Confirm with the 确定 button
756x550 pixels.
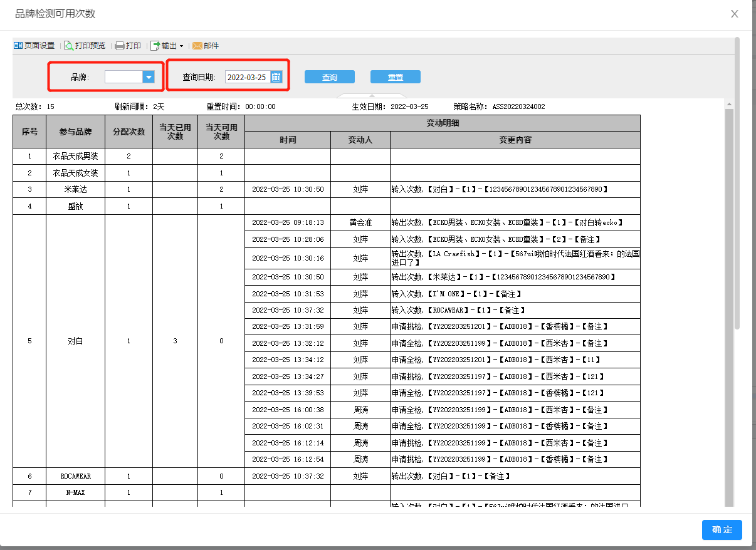point(722,529)
